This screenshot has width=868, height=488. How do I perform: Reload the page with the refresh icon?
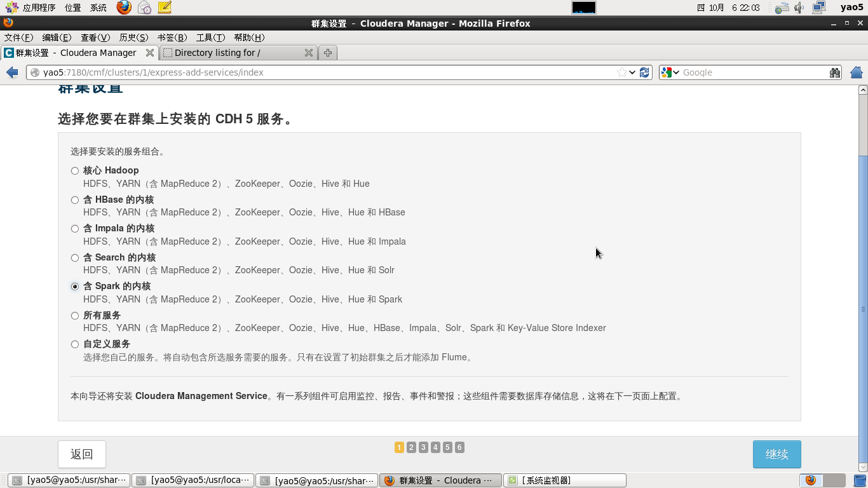tap(644, 72)
